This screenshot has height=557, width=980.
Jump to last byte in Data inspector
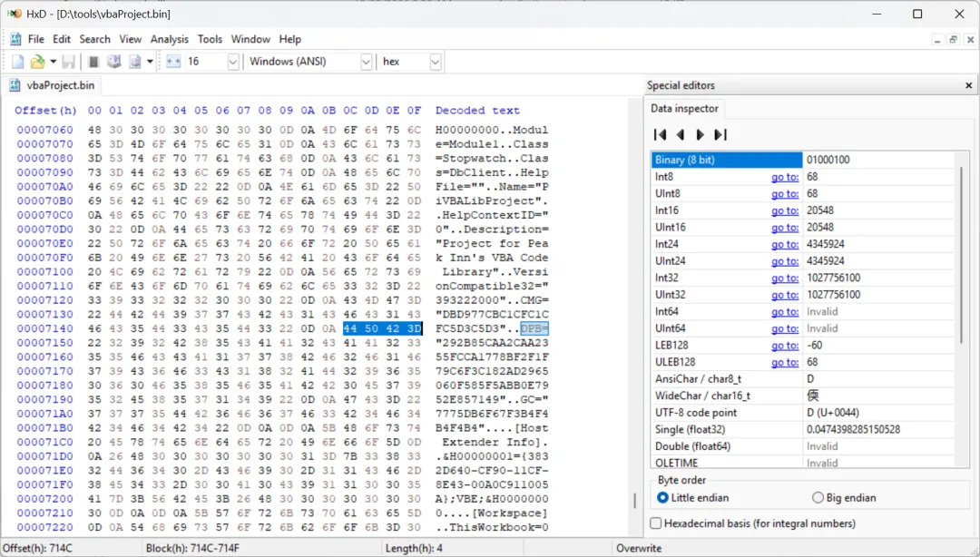(x=720, y=134)
